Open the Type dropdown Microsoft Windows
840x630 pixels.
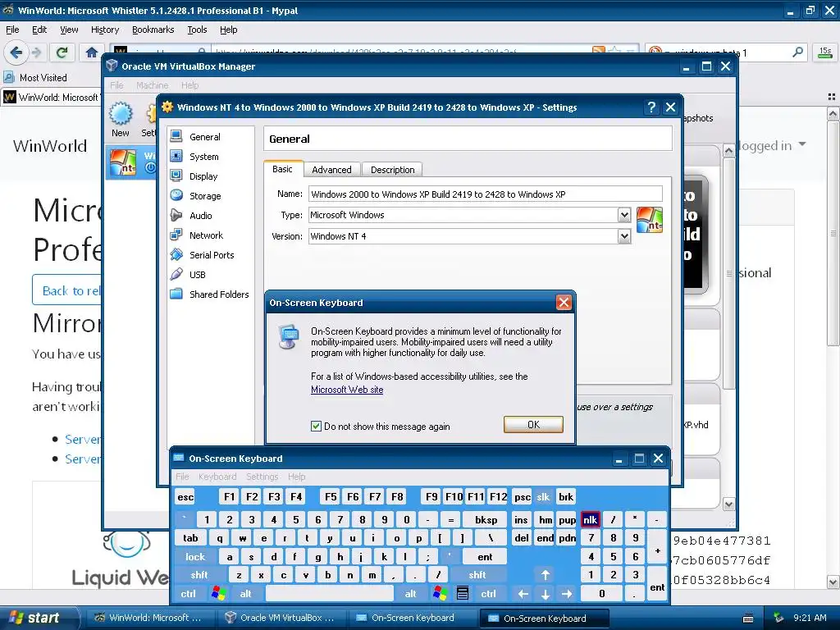pos(624,215)
